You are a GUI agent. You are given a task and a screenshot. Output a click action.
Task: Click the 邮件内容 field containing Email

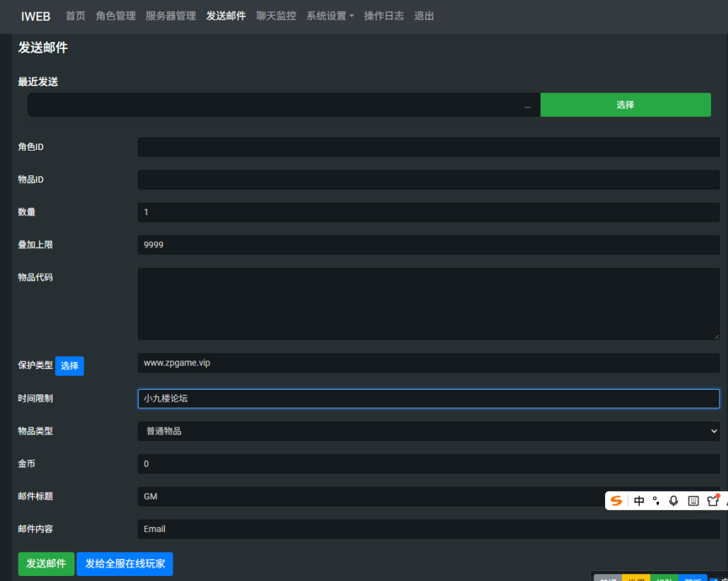point(429,529)
